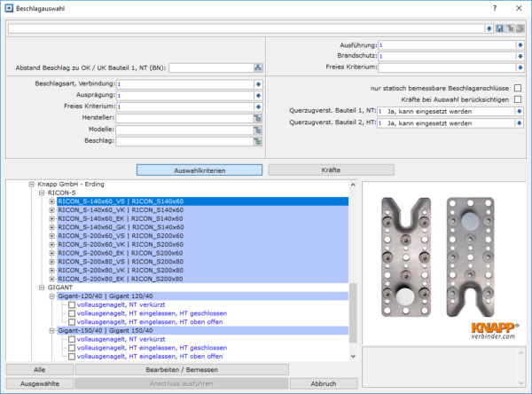Image resolution: width=532 pixels, height=394 pixels.
Task: Open the Ausführung dropdown
Action: click(x=519, y=43)
